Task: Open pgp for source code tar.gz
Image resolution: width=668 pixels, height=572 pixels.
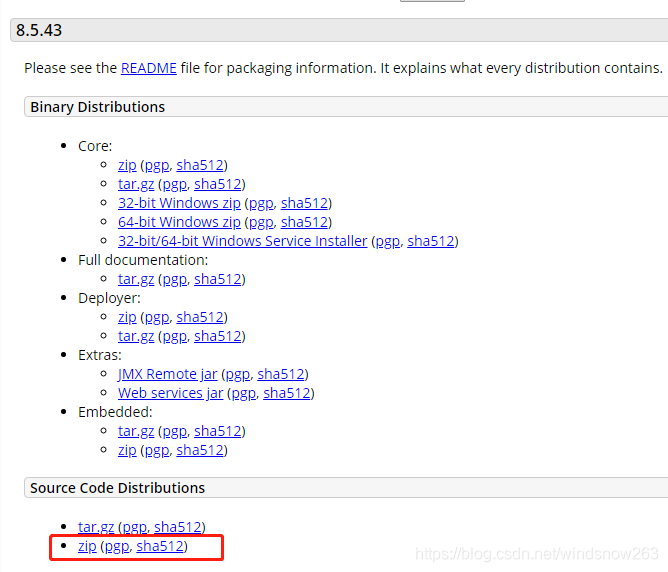Action: coord(135,527)
